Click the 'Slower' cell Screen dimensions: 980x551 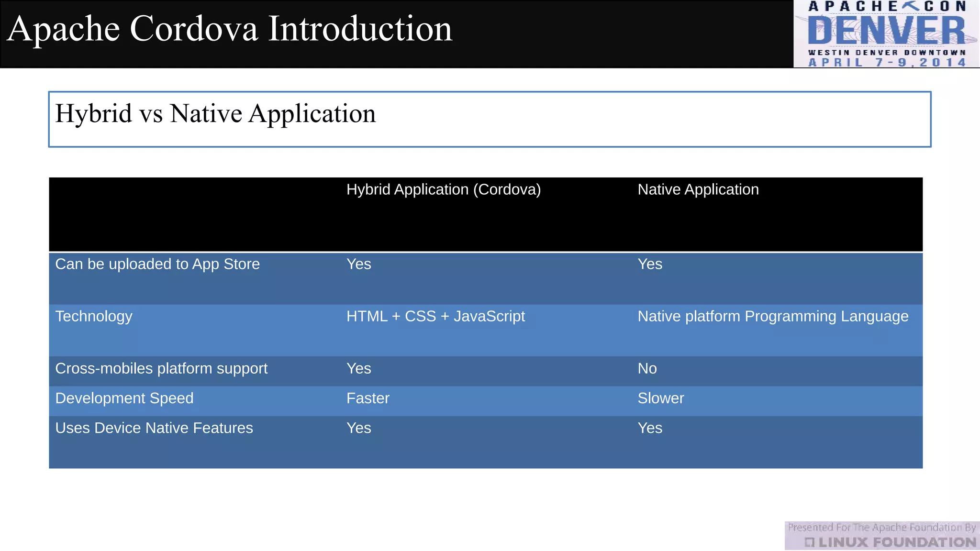pyautogui.click(x=661, y=398)
